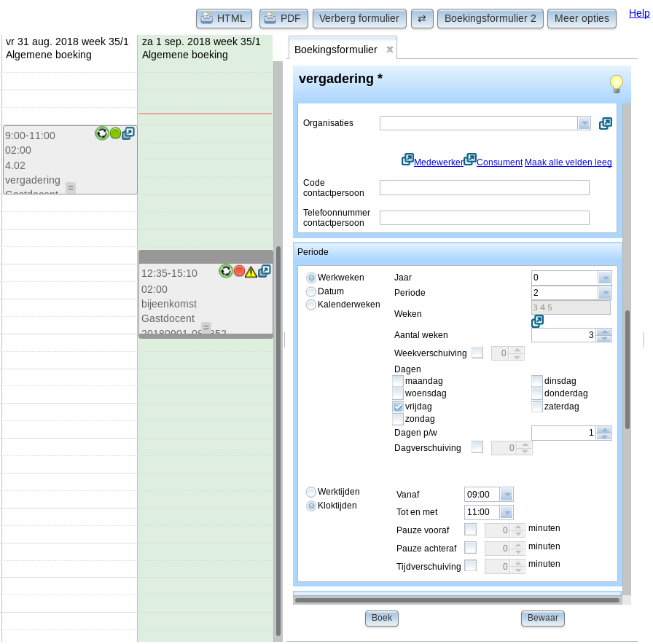Check the donderdag checkbox

537,393
